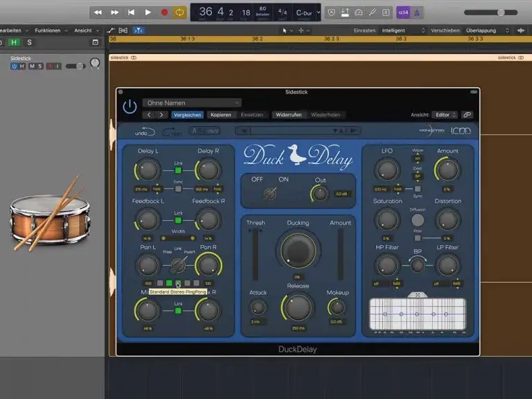Open the key signature C-Dur dropdown arrow
Image resolution: width=532 pixels, height=399 pixels.
coord(318,12)
